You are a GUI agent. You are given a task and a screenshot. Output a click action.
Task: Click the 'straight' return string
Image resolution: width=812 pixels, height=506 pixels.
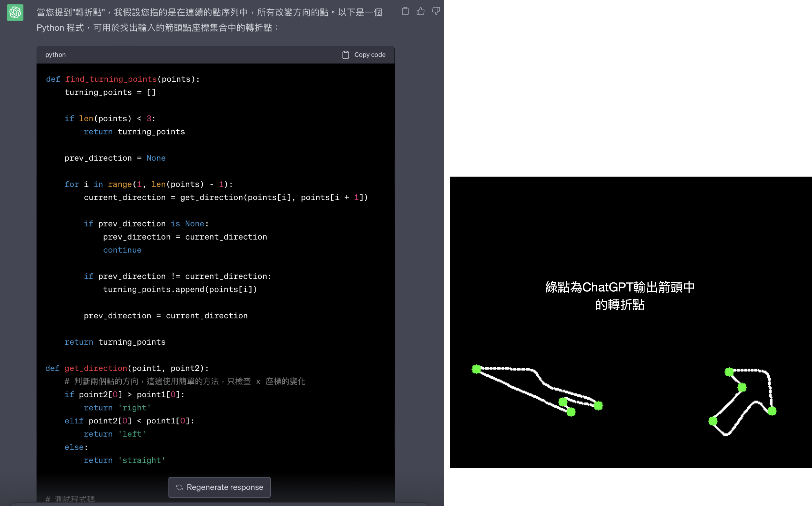pyautogui.click(x=142, y=460)
